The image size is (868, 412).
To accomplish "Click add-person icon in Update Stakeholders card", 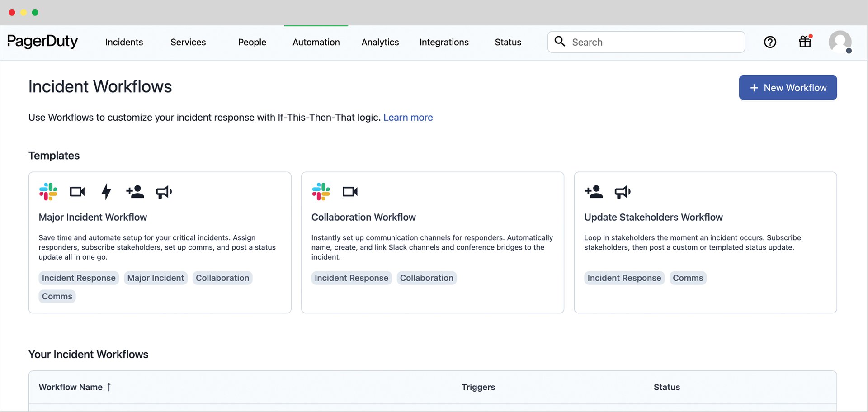I will coord(594,192).
